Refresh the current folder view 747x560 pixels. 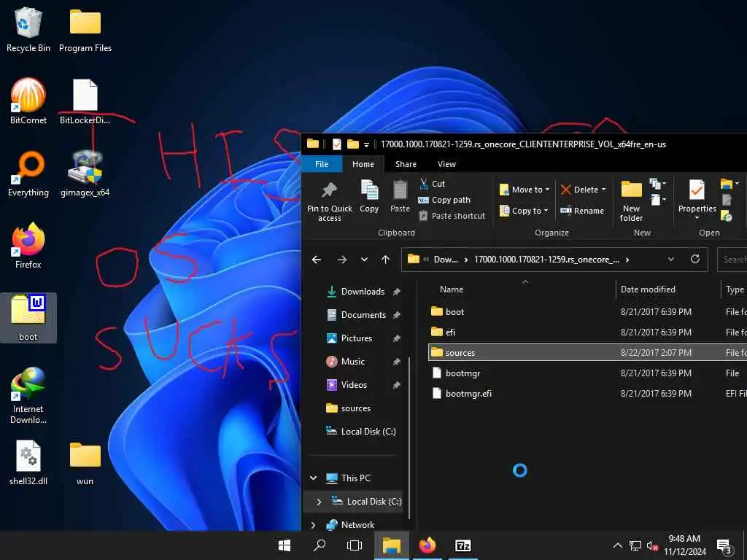coord(695,259)
